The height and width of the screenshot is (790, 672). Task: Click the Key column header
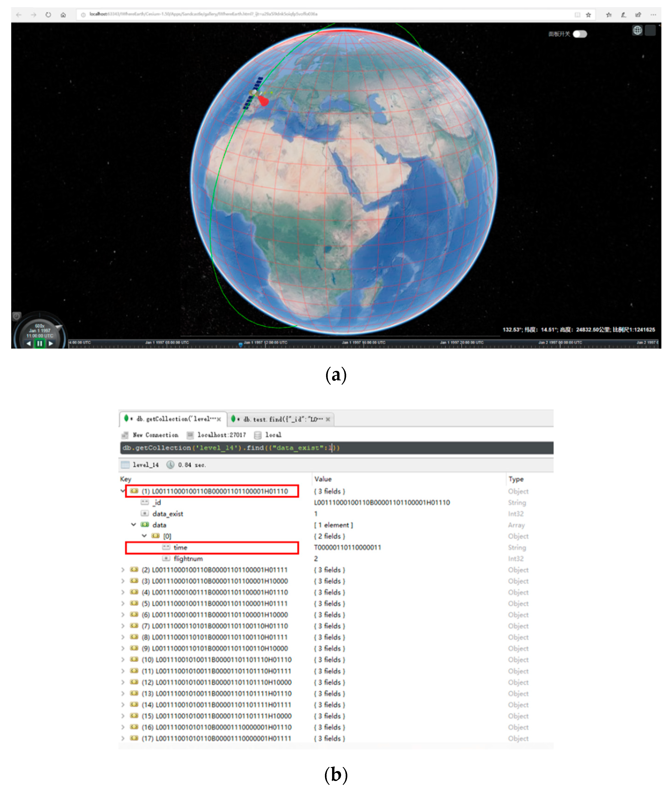click(x=125, y=479)
